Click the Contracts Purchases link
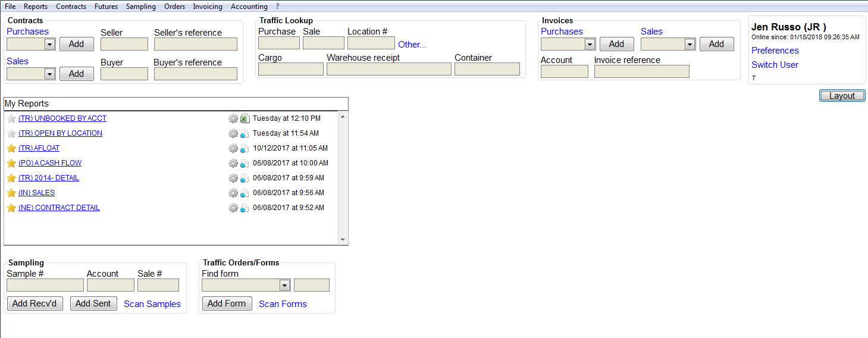The width and height of the screenshot is (868, 338). pyautogui.click(x=27, y=32)
